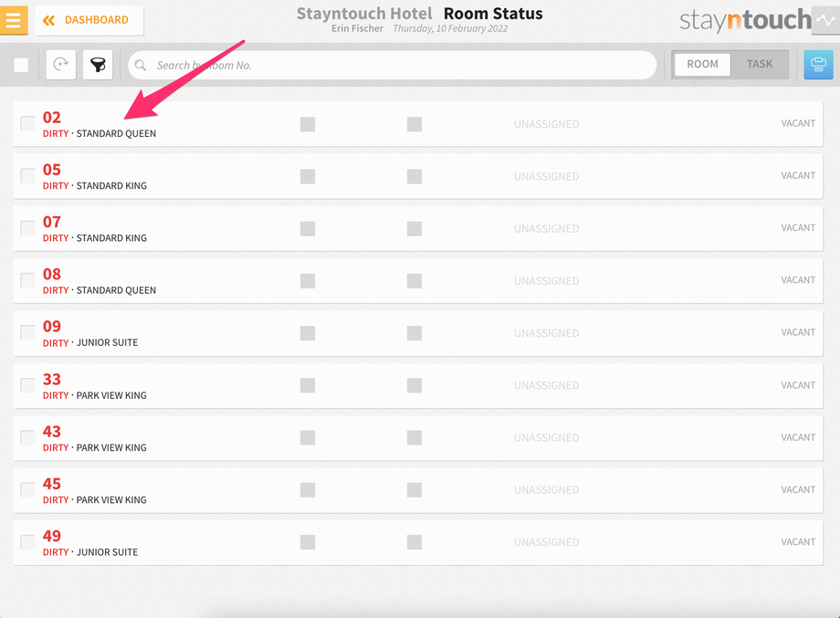
Task: Click first gray status box in room 43 row
Action: coord(308,438)
